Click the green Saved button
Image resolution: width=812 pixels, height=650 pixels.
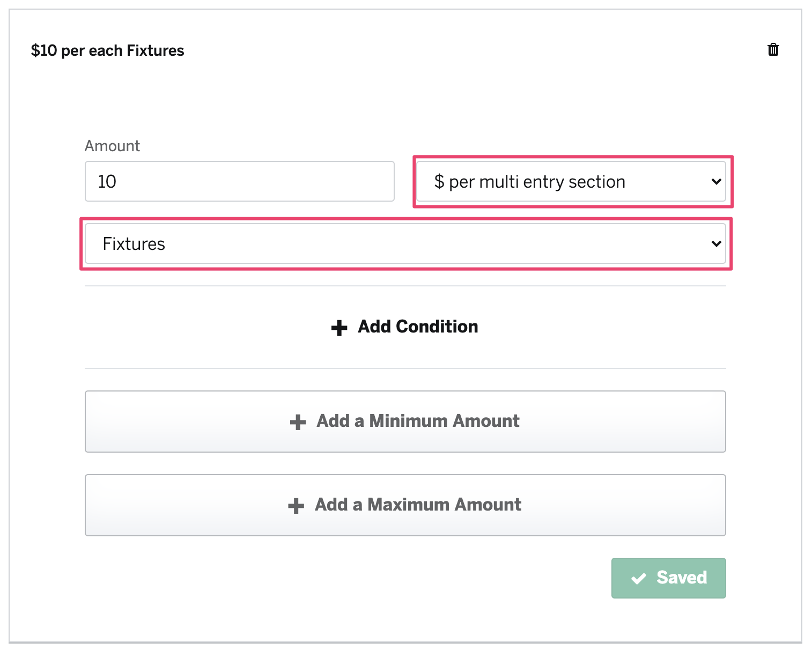tap(669, 578)
